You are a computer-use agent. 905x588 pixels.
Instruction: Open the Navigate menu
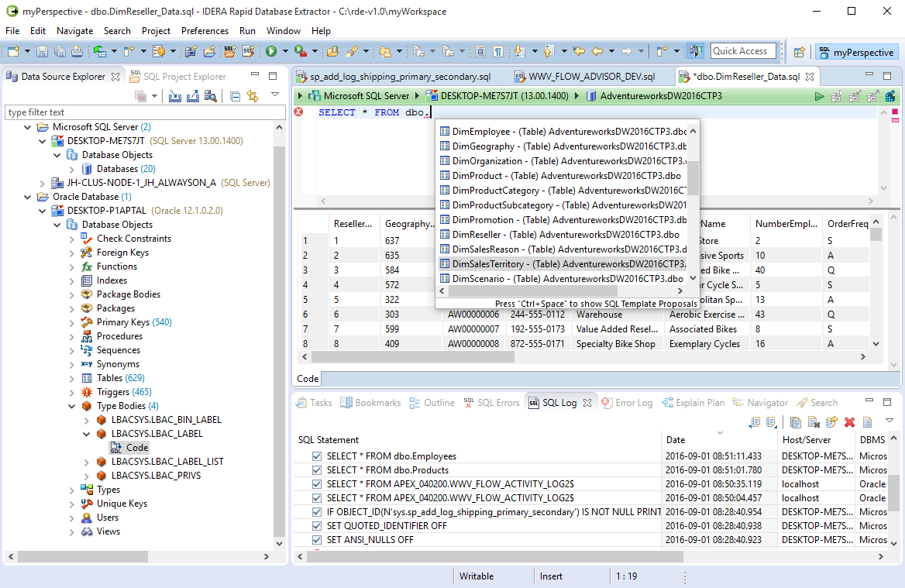coord(74,31)
